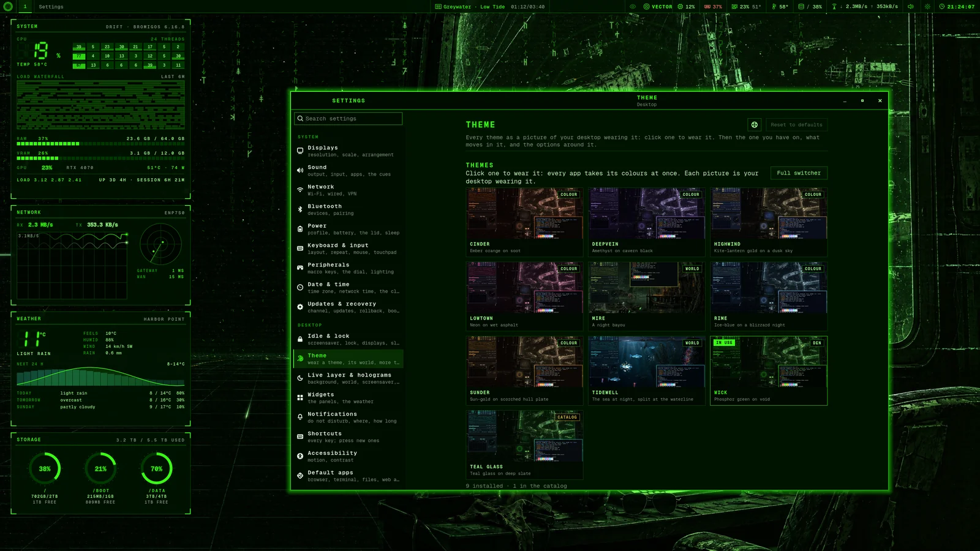The image size is (980, 551).
Task: Click the /DATA 70% storage ring
Action: coord(157,469)
